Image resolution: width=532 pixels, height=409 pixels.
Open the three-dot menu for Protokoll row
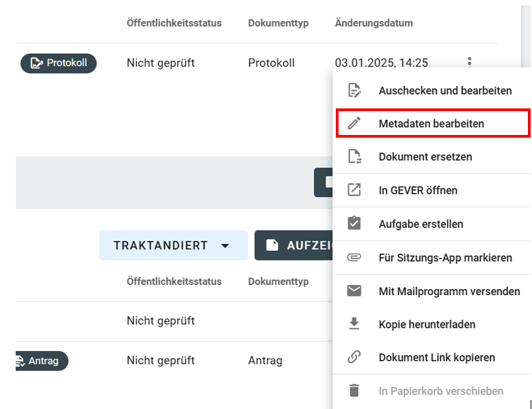pyautogui.click(x=469, y=63)
